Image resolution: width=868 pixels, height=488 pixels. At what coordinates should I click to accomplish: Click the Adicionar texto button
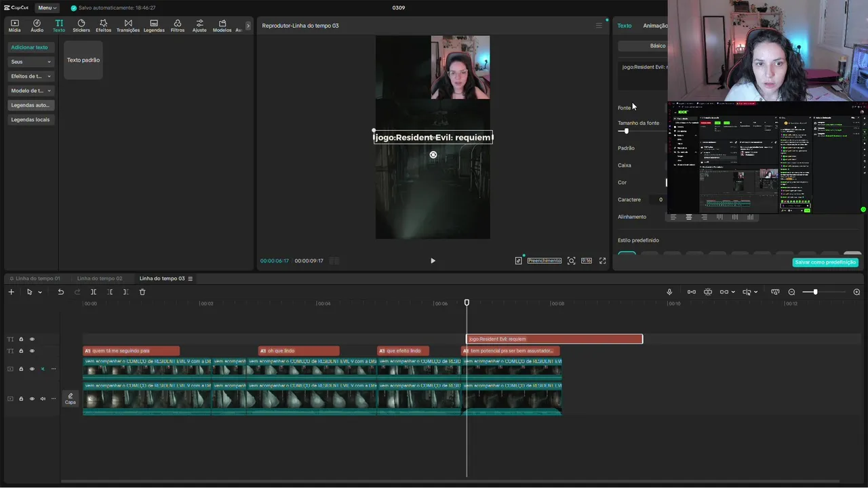click(x=30, y=47)
